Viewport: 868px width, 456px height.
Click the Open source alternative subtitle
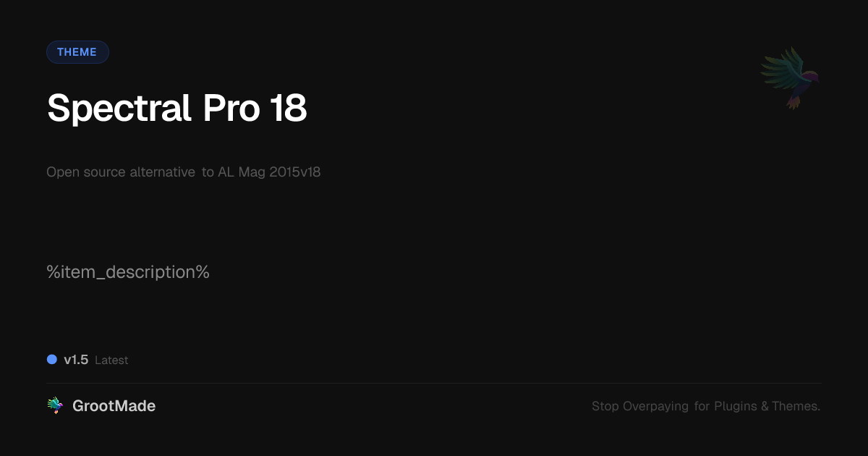[184, 172]
